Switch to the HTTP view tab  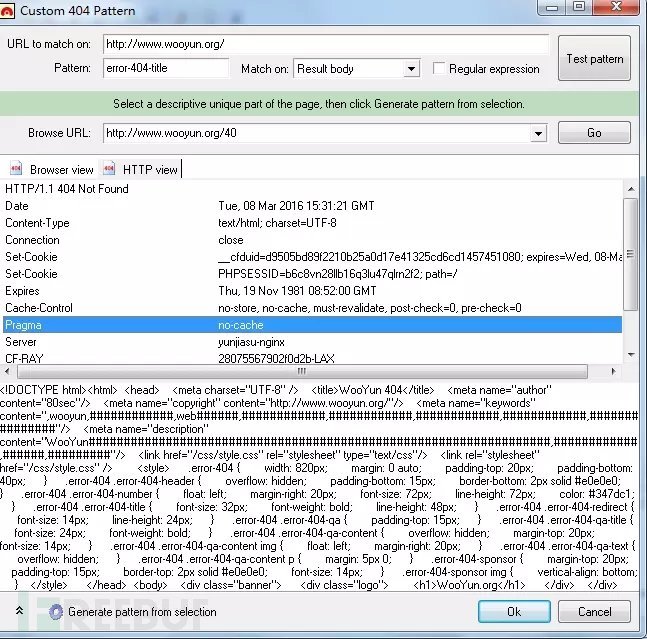pyautogui.click(x=141, y=169)
